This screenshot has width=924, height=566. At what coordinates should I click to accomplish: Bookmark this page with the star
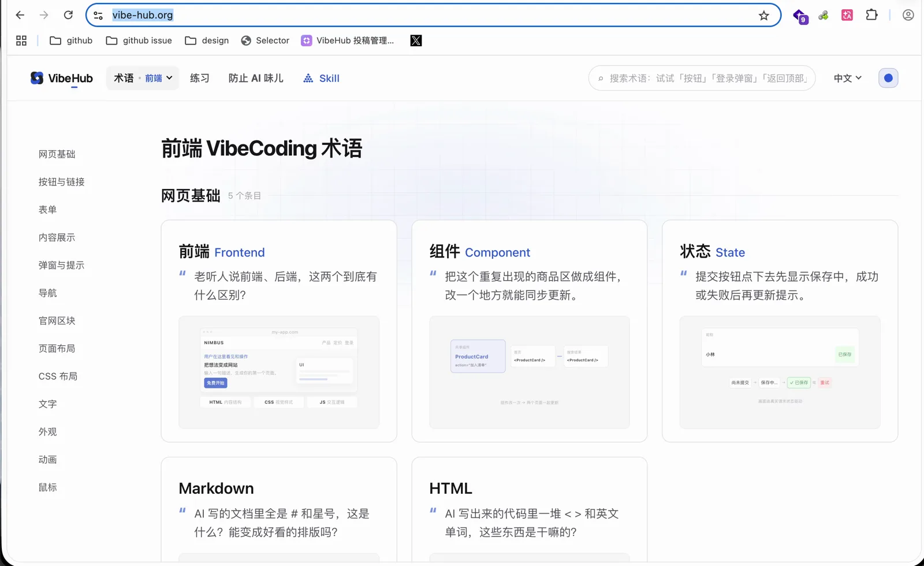coord(763,15)
